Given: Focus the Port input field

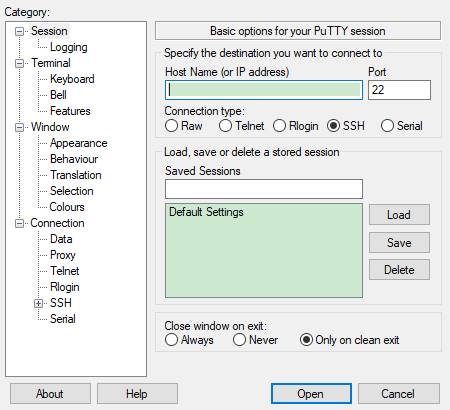Looking at the screenshot, I should pyautogui.click(x=399, y=90).
